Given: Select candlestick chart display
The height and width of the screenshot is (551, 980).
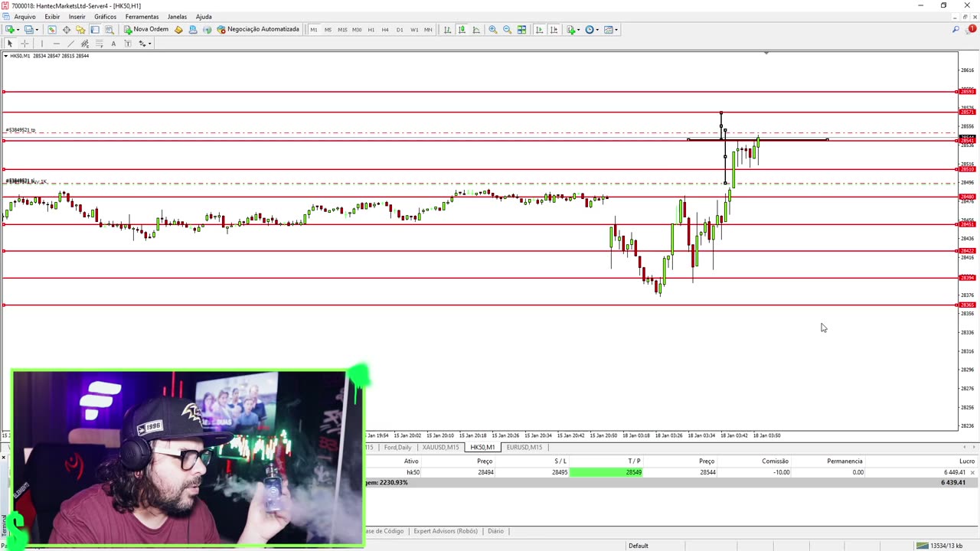Looking at the screenshot, I should (462, 30).
